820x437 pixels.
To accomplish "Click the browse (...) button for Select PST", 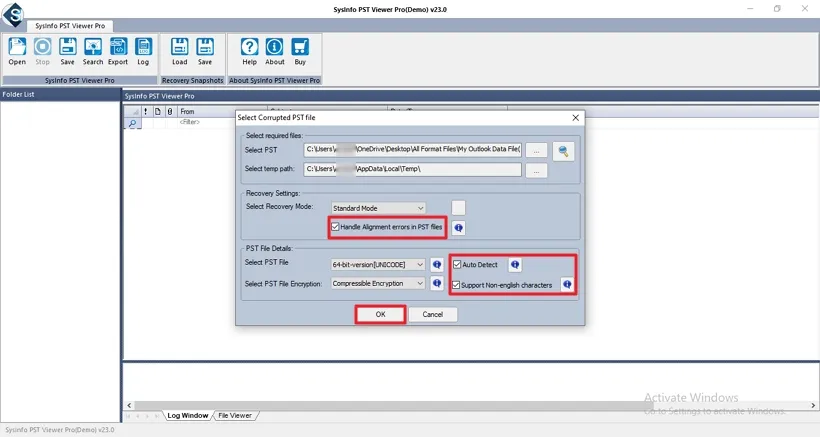I will (537, 151).
